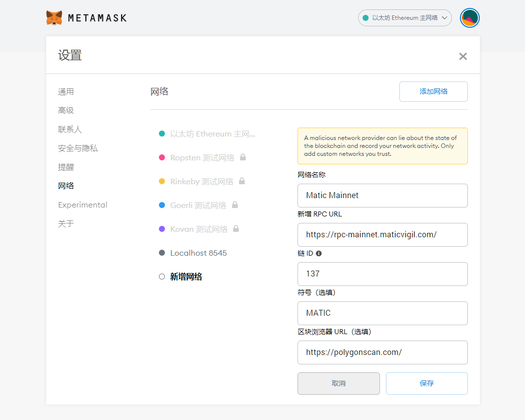Open the account avatar menu
525x420 pixels.
pos(469,18)
